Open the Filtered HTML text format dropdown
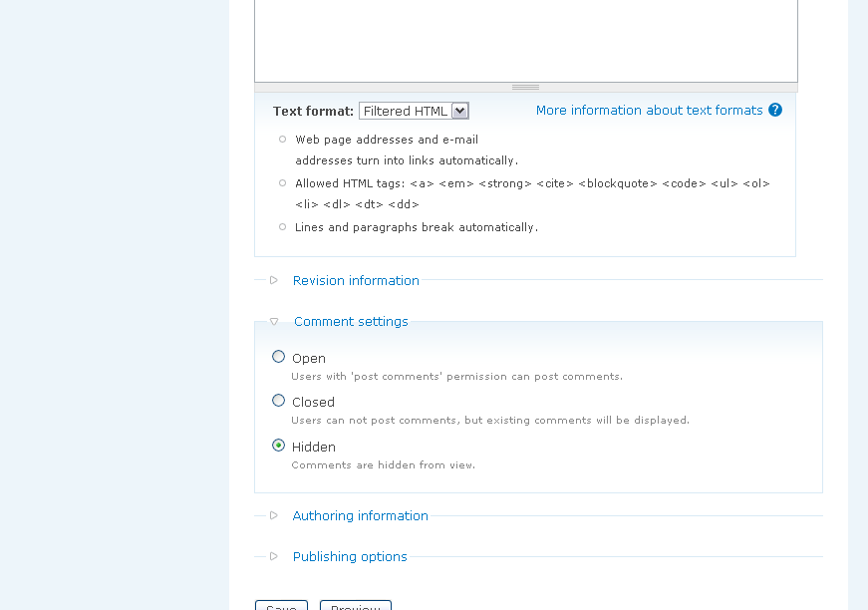868x610 pixels. click(414, 111)
